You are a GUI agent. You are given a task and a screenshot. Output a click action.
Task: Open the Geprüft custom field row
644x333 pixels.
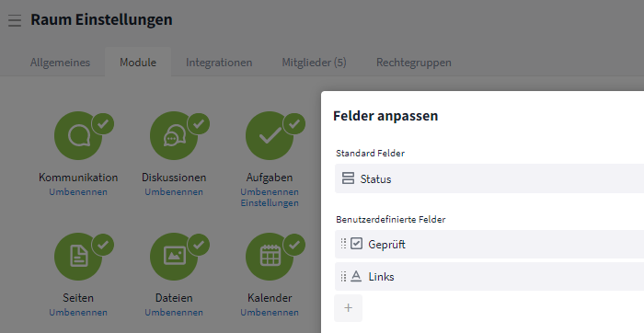point(489,245)
